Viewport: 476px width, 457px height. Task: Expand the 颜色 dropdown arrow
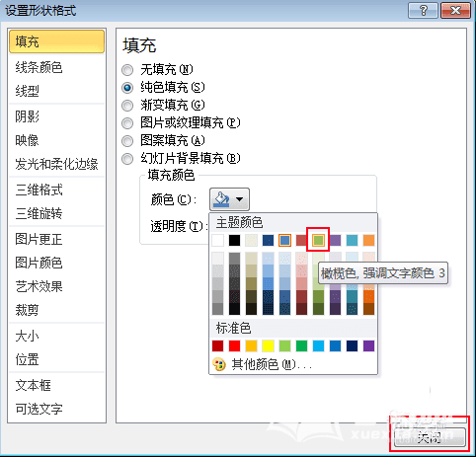point(239,199)
